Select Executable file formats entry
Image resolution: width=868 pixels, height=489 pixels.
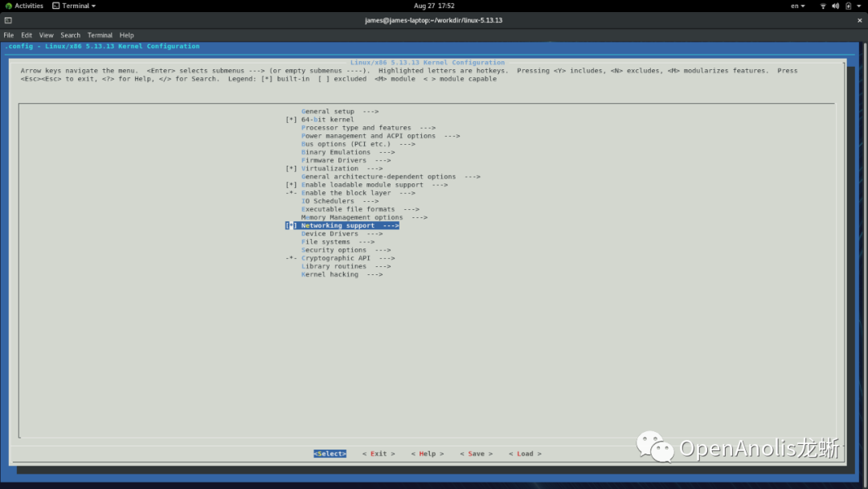(x=360, y=209)
